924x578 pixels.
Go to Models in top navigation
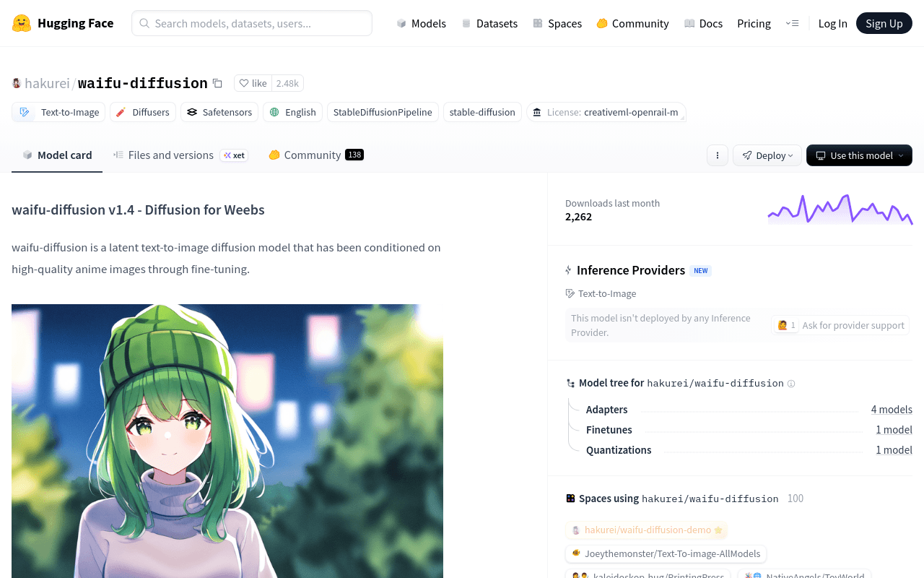tap(422, 23)
